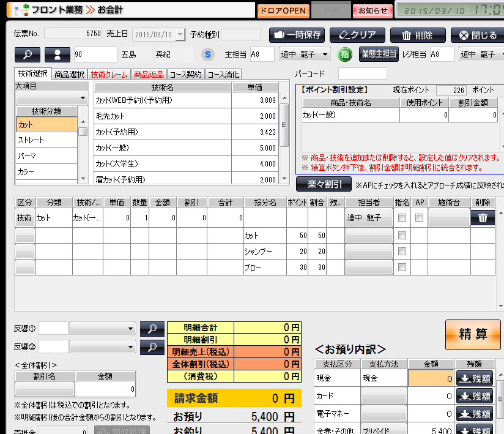The image size is (504, 434).
Task: Click the green 指 nomination icon
Action: [345, 54]
